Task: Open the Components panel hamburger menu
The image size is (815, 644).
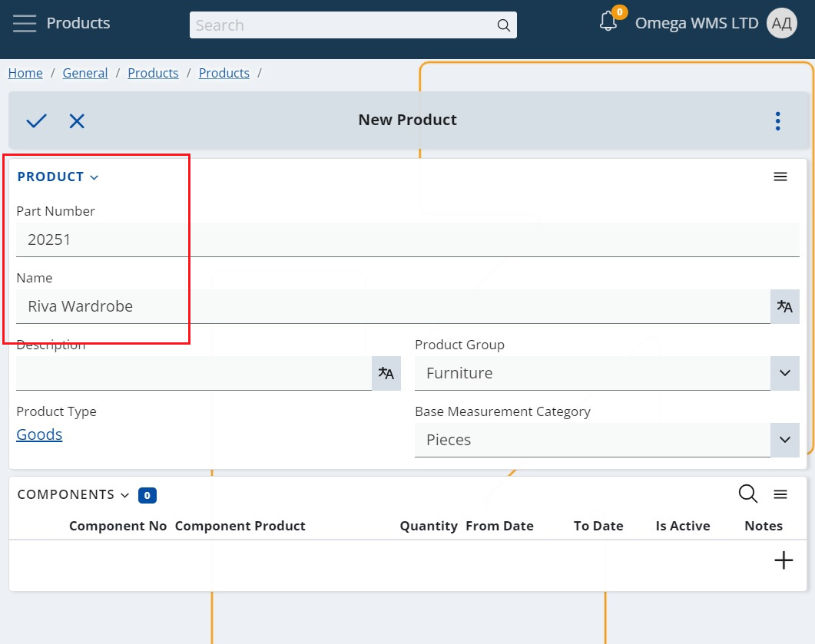Action: pyautogui.click(x=780, y=494)
